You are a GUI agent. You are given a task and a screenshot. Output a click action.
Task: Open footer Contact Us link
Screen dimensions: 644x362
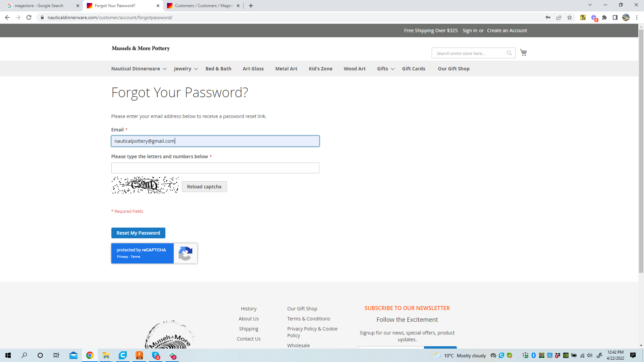coord(249,339)
